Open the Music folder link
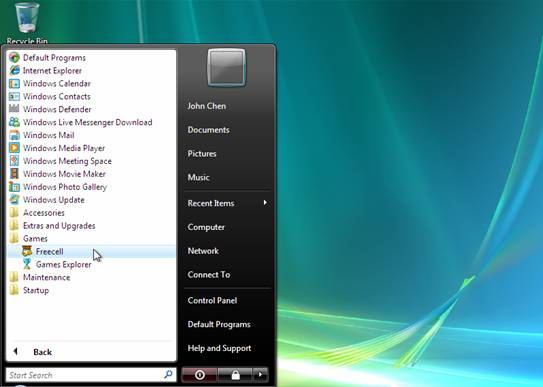The width and height of the screenshot is (543, 387). [x=198, y=177]
